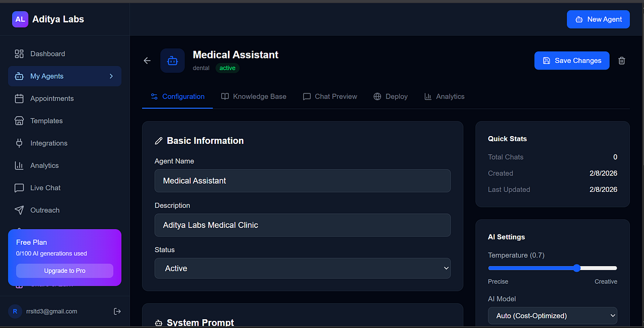
Task: Go to Appointments page
Action: point(65,98)
